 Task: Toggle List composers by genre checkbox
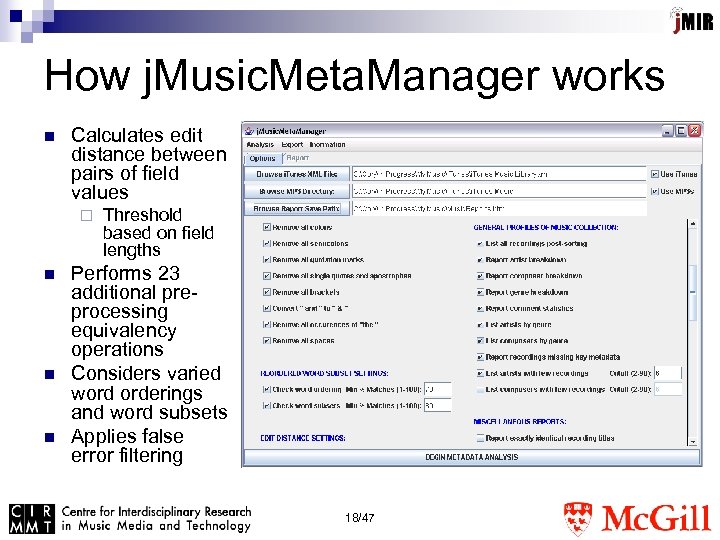[x=480, y=341]
